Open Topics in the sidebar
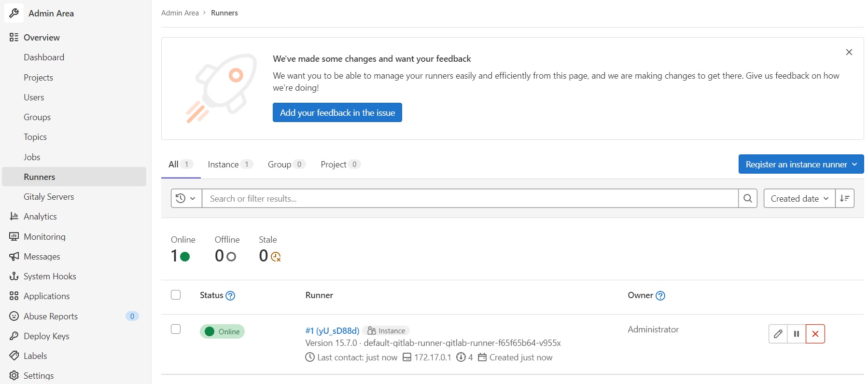This screenshot has height=384, width=868. coord(74,137)
